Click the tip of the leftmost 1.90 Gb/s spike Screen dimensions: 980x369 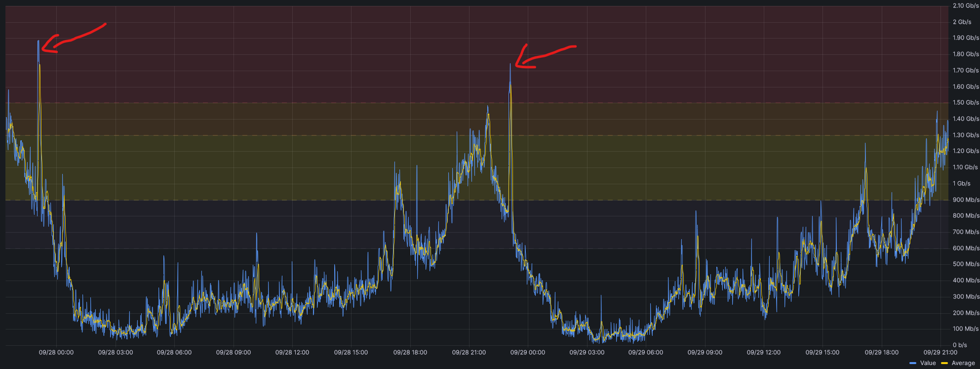click(x=38, y=41)
